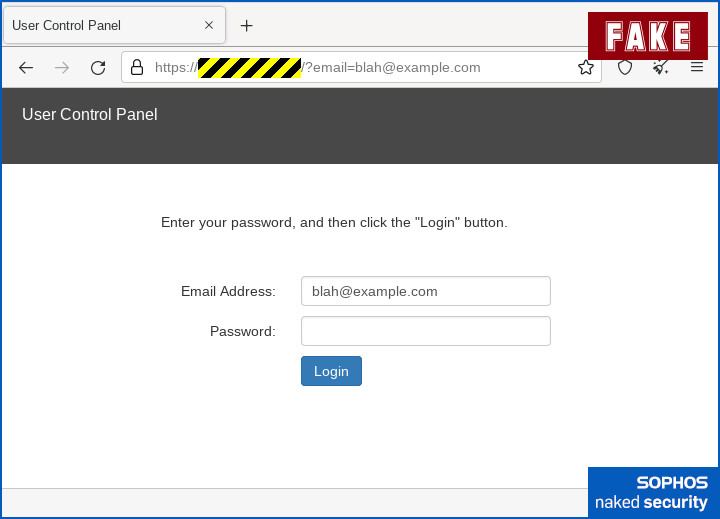Close the User Control Panel tab
This screenshot has width=720, height=519.
click(x=209, y=26)
